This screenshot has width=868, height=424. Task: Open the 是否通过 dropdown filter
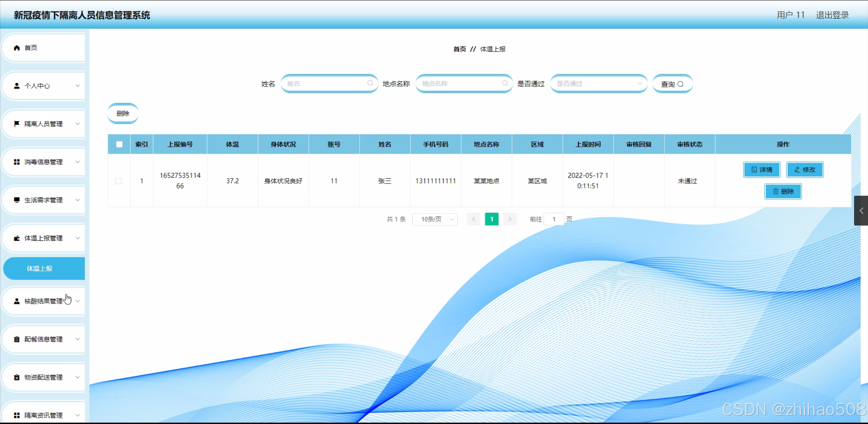pyautogui.click(x=599, y=83)
